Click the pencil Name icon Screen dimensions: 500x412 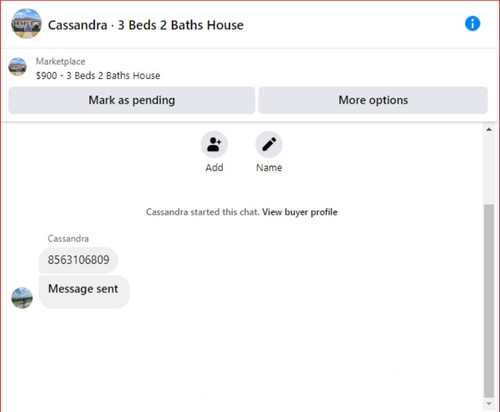(x=269, y=144)
